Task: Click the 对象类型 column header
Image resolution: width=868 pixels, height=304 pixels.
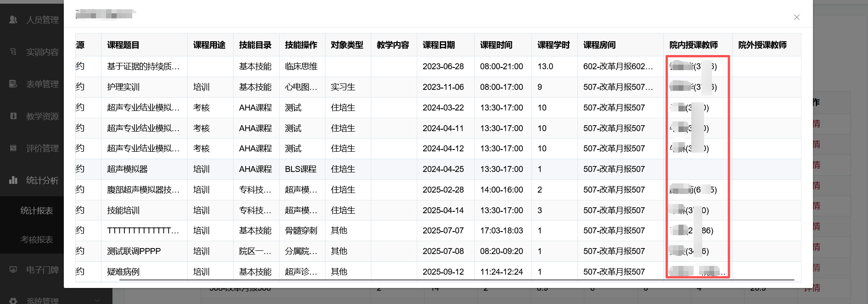Action: [347, 45]
